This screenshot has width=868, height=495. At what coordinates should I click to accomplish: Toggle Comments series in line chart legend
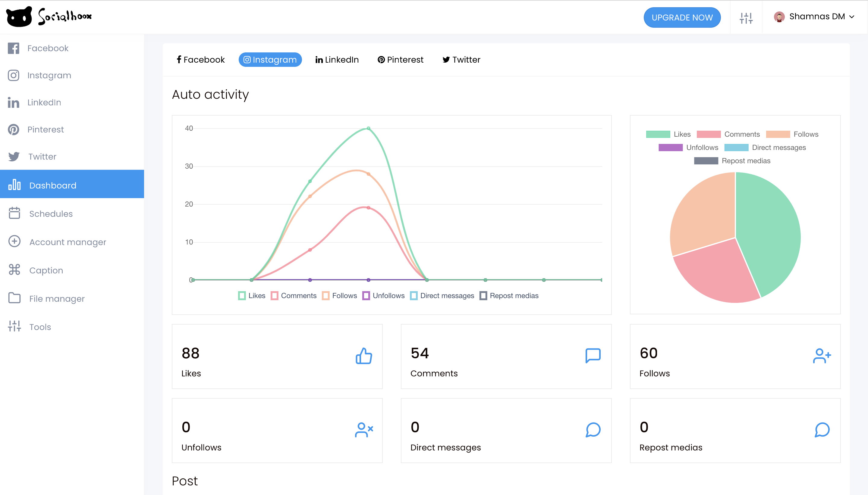point(294,295)
